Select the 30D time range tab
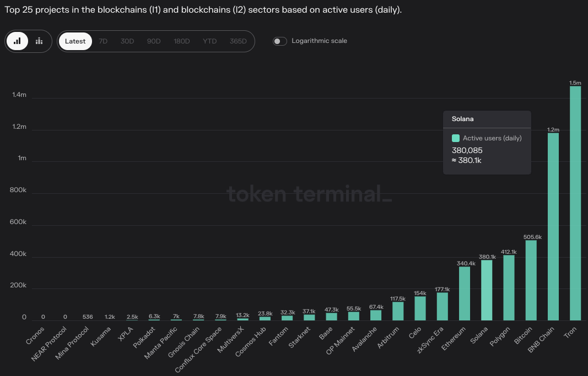 [127, 41]
